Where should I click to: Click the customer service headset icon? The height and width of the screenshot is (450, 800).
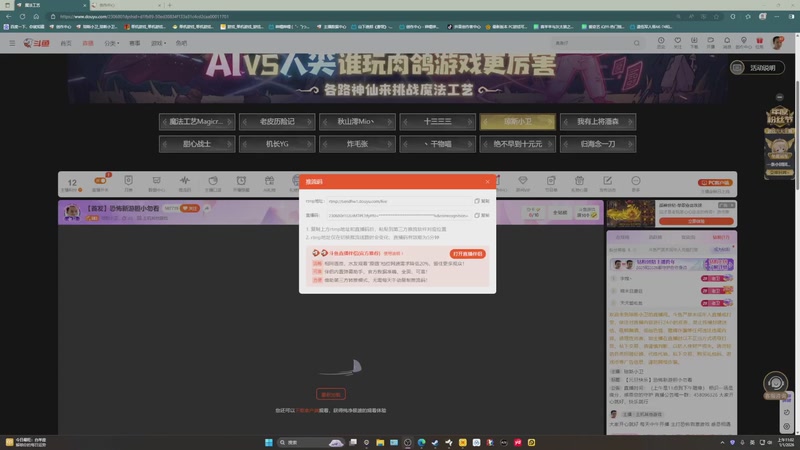[x=775, y=383]
